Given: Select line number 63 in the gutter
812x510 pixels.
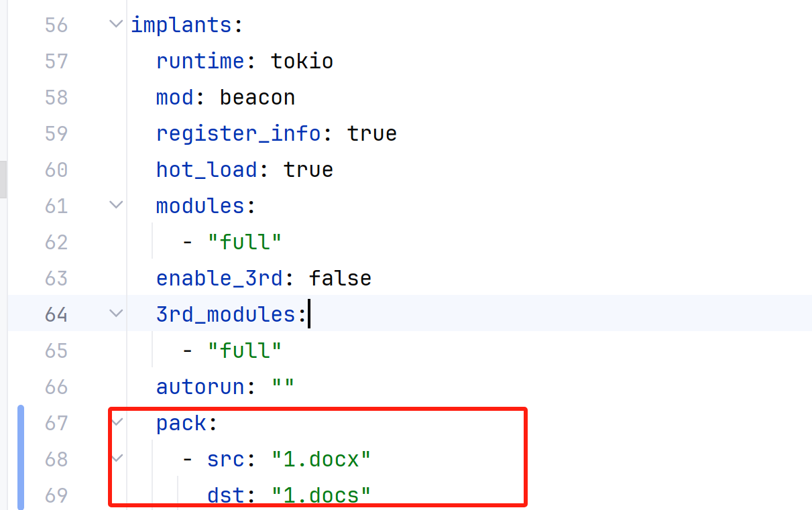Looking at the screenshot, I should [x=56, y=278].
